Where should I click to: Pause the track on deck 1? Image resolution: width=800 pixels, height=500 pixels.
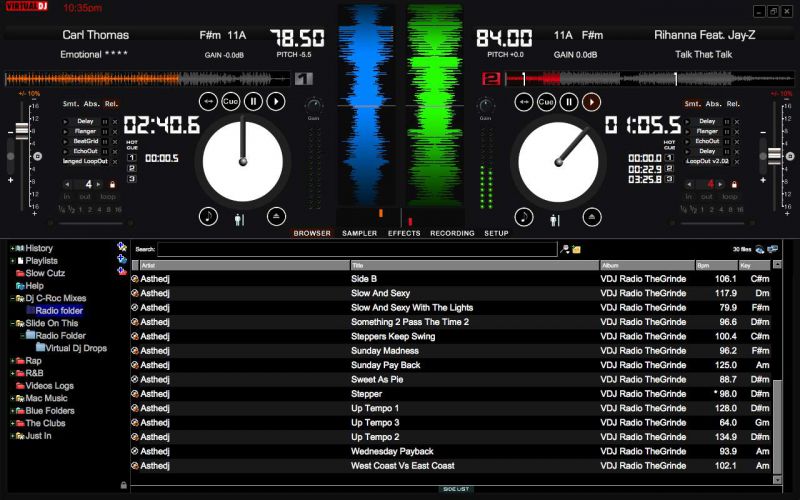pyautogui.click(x=253, y=102)
